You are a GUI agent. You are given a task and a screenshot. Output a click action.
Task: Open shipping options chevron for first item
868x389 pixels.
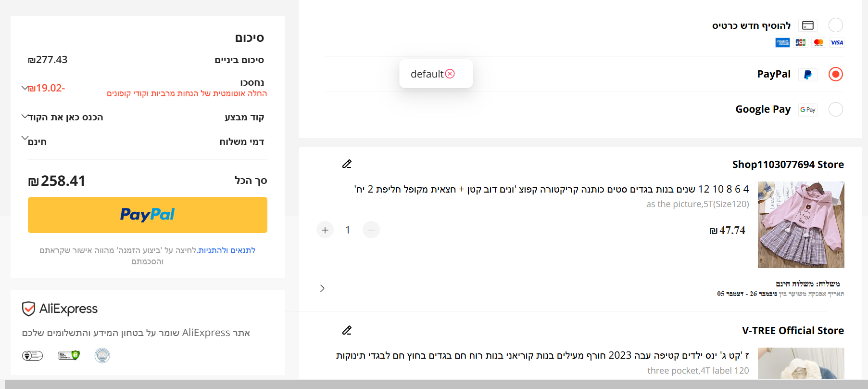322,288
